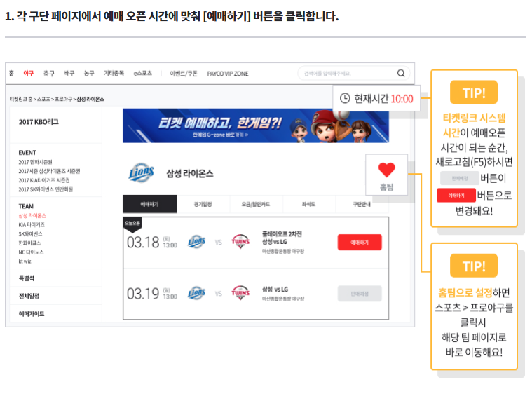The width and height of the screenshot is (532, 394).
Task: Switch to the 경기일정 tab
Action: click(x=203, y=204)
